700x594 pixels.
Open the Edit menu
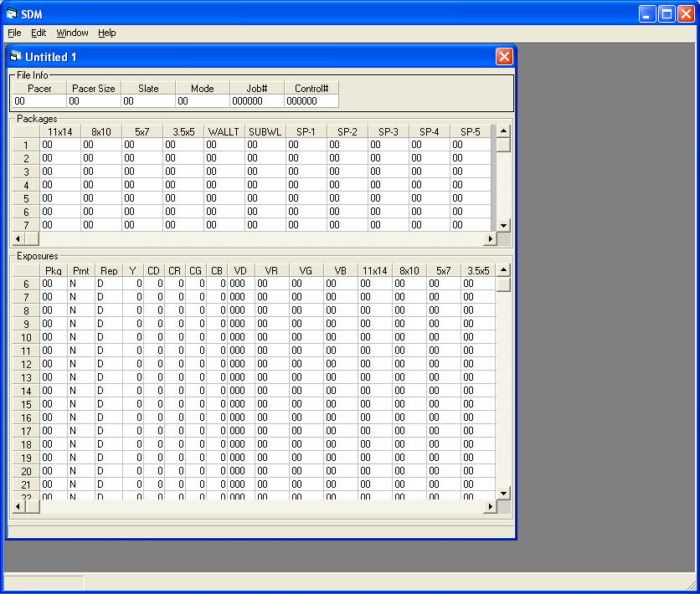(39, 33)
